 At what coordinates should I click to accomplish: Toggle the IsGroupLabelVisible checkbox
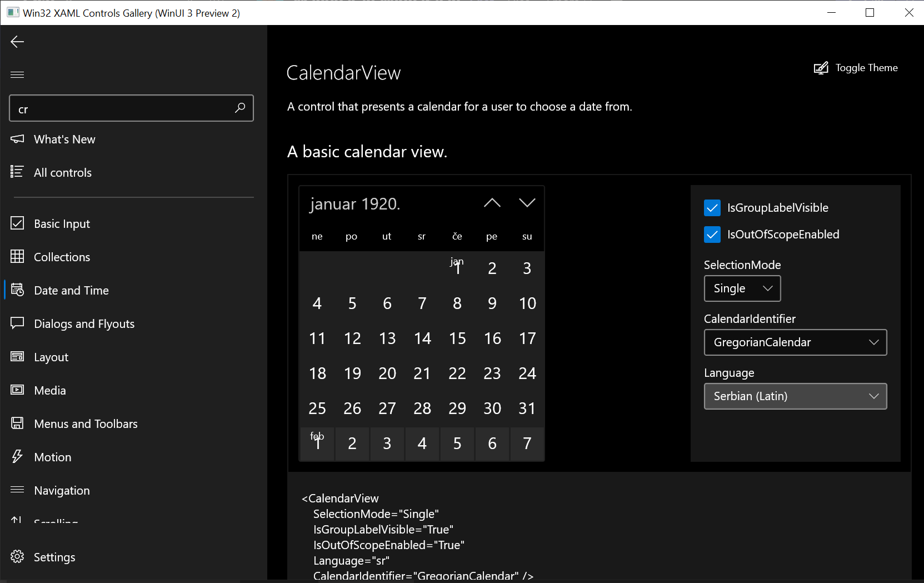coord(712,207)
